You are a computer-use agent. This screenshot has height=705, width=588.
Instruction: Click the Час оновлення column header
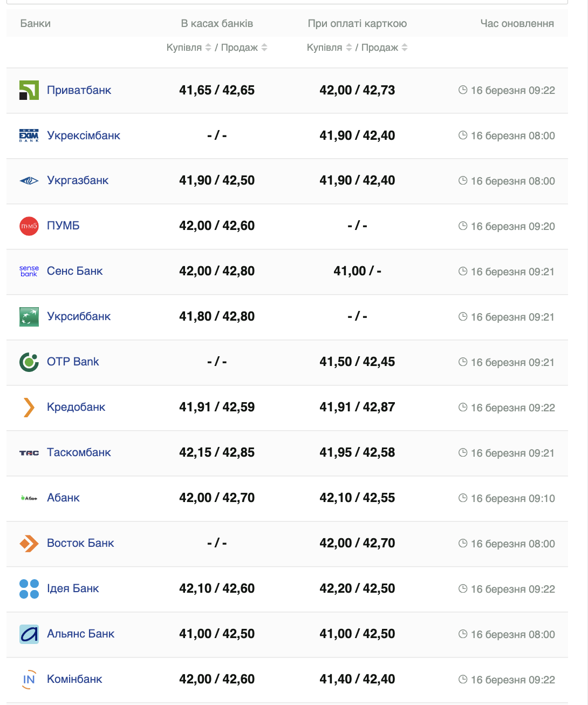pyautogui.click(x=517, y=24)
